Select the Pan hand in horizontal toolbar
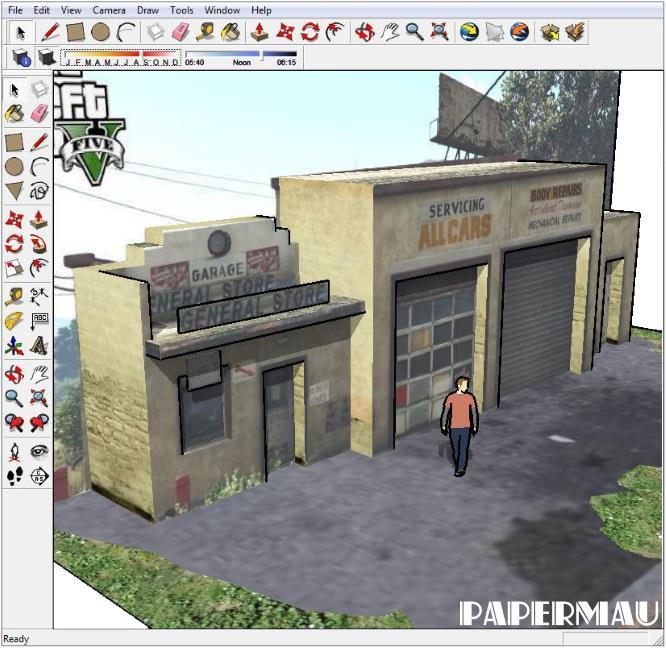666x648 pixels. (390, 32)
